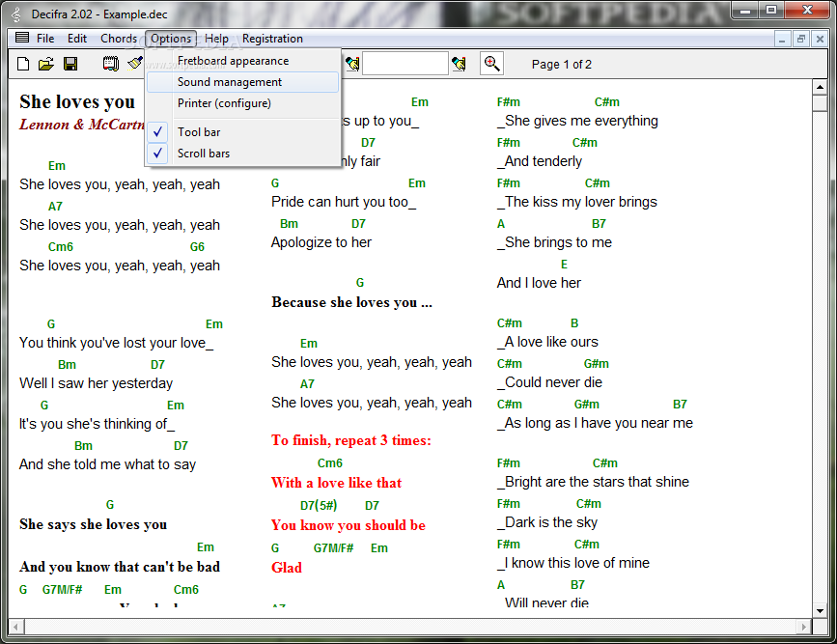
Task: Click red lyric Glad
Action: (287, 567)
